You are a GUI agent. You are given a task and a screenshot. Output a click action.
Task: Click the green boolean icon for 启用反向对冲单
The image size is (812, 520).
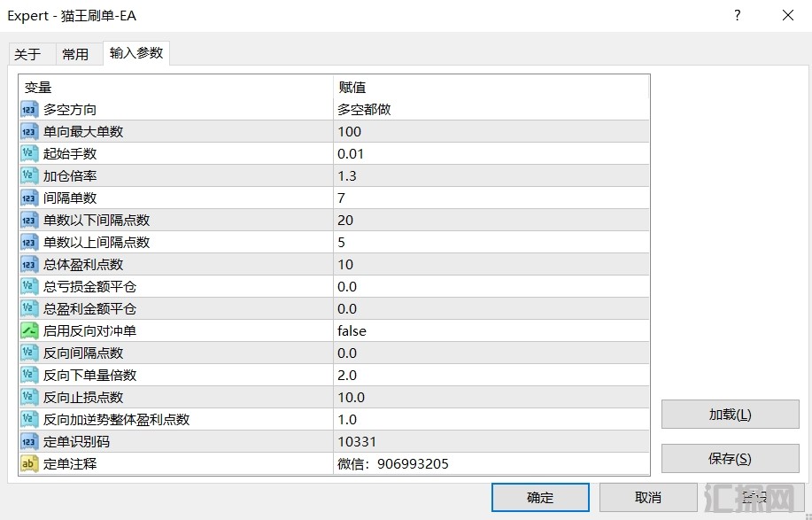click(x=29, y=331)
